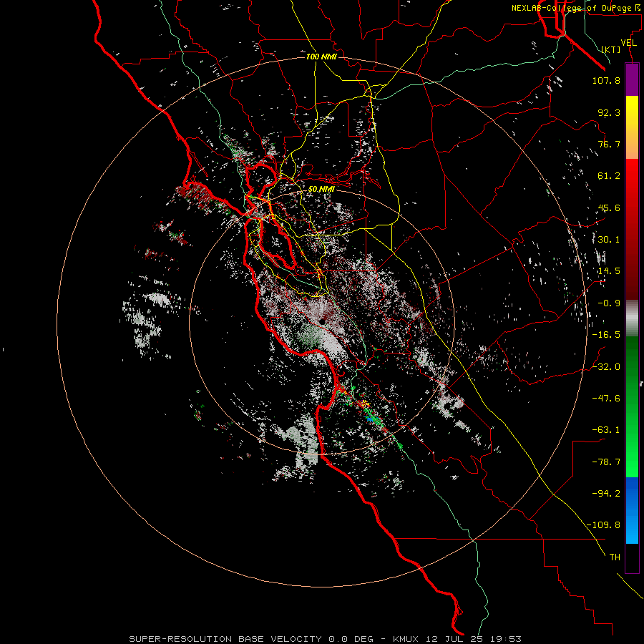Click the blue segment of the color bar

632,510
